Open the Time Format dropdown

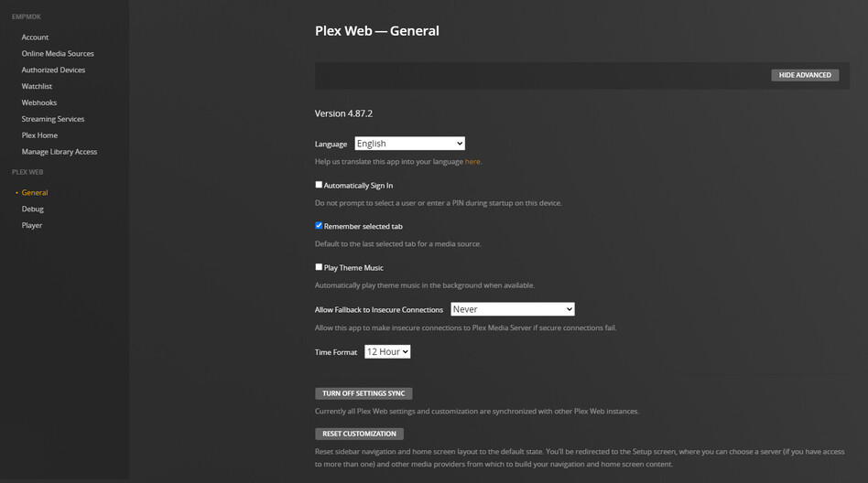click(386, 352)
